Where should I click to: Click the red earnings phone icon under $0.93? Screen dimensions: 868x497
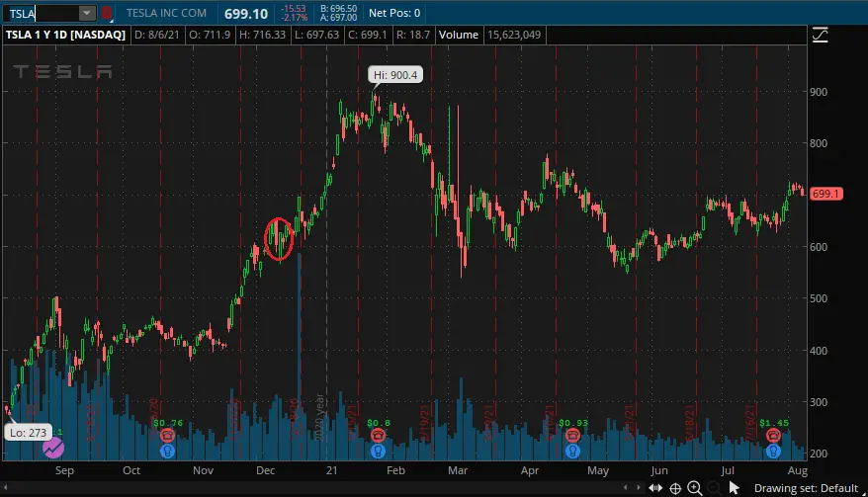click(x=572, y=436)
